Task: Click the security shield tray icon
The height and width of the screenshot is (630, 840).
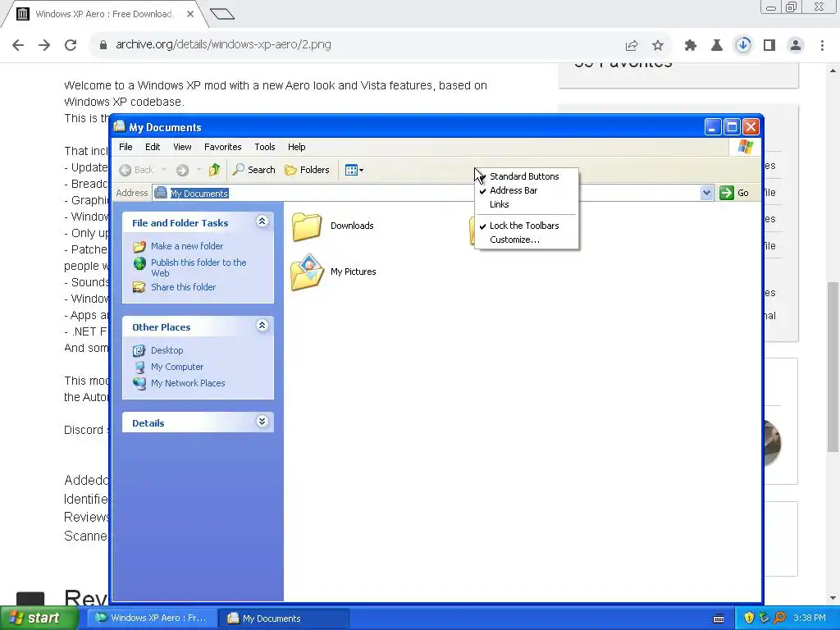Action: click(749, 618)
